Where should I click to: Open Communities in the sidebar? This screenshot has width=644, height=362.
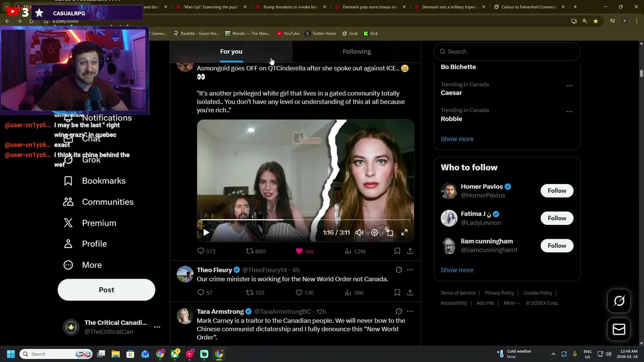pyautogui.click(x=98, y=202)
